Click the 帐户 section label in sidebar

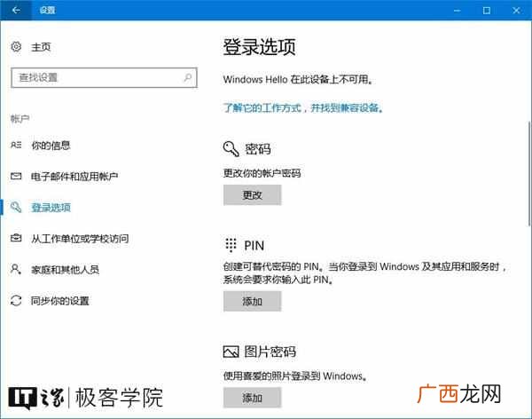pos(20,119)
